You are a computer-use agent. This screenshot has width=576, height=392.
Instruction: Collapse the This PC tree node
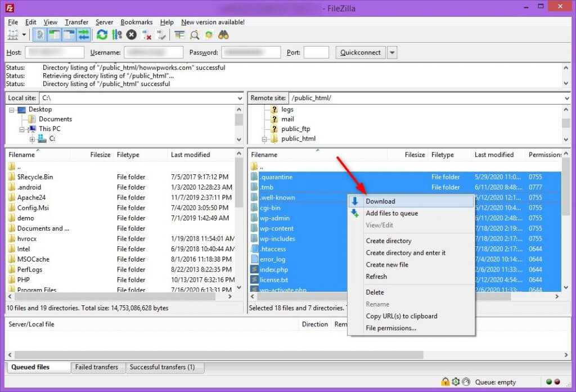22,129
